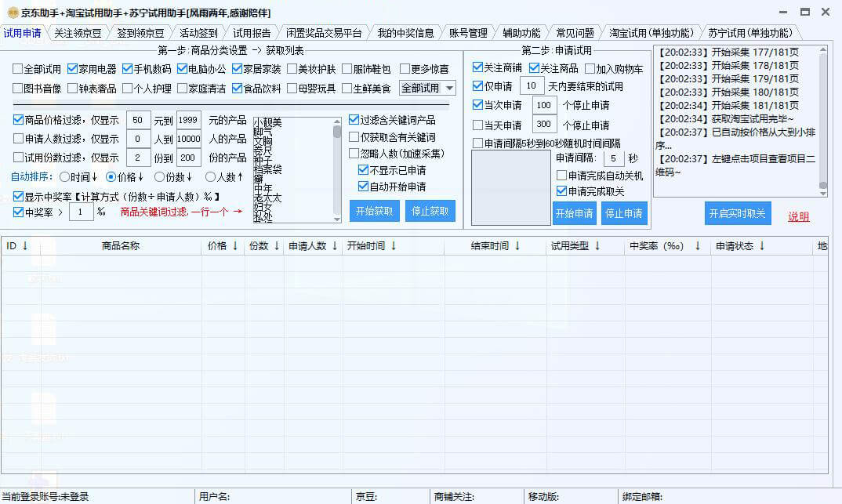Open the 签到领京豆 tab
This screenshot has width=842, height=504.
click(x=140, y=33)
